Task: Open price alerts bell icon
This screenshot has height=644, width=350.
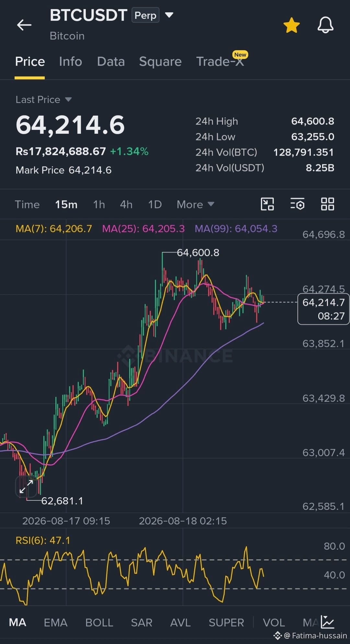Action: 325,25
